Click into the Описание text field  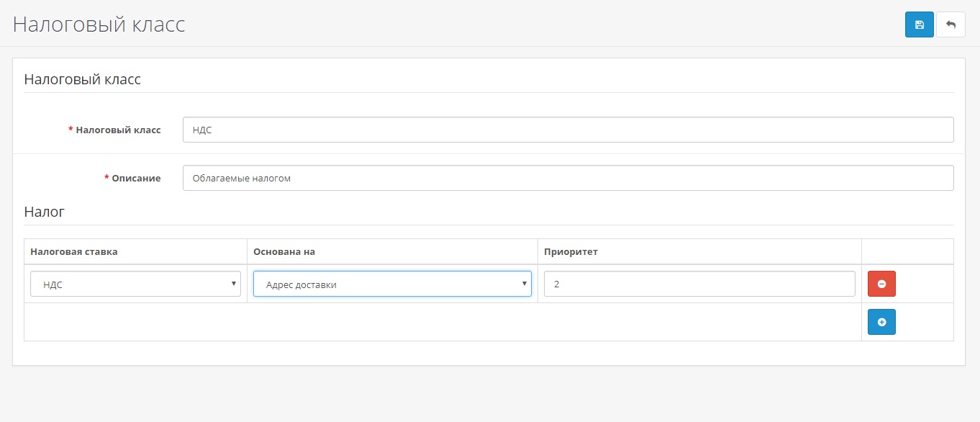[568, 178]
